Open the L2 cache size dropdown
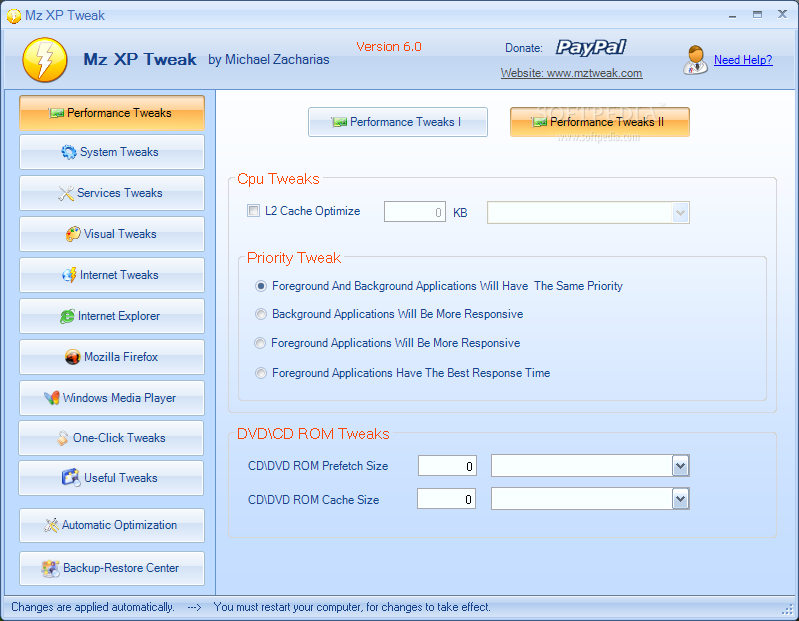The width and height of the screenshot is (799, 621). click(x=680, y=212)
